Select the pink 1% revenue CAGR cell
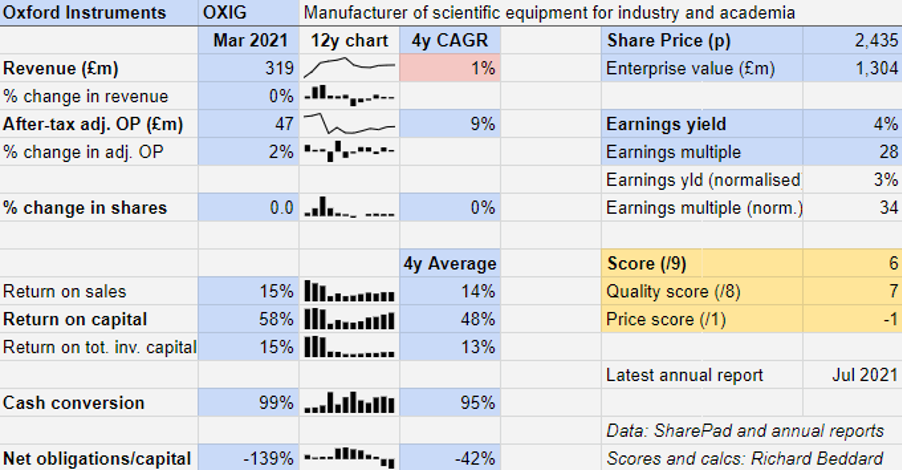This screenshot has width=902, height=470. coord(450,68)
